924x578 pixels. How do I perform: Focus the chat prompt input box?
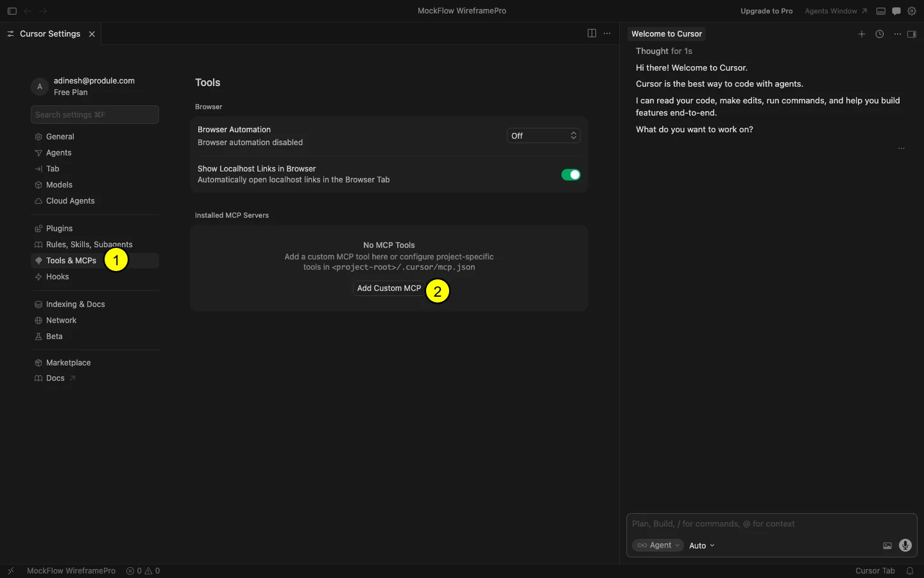[771, 524]
